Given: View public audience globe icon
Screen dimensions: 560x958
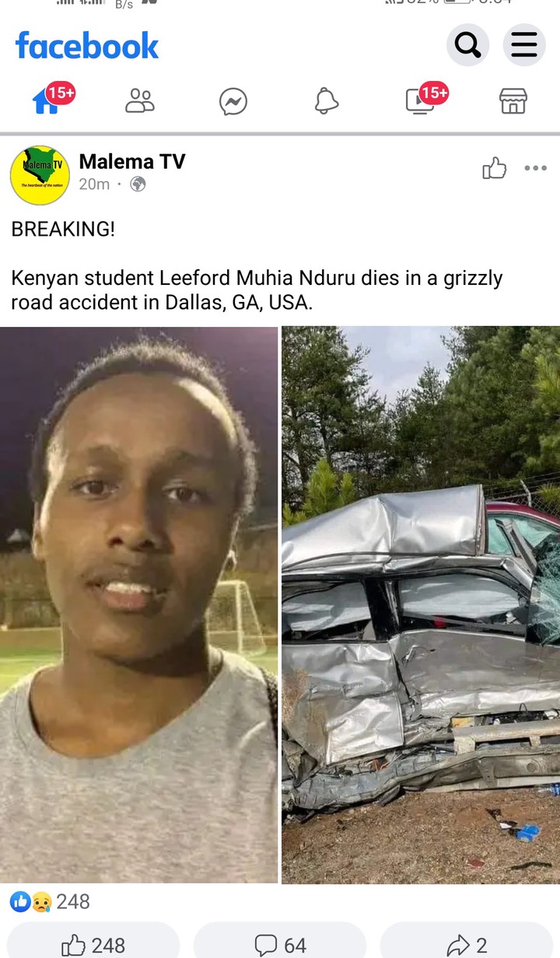Looking at the screenshot, I should pos(138,184).
